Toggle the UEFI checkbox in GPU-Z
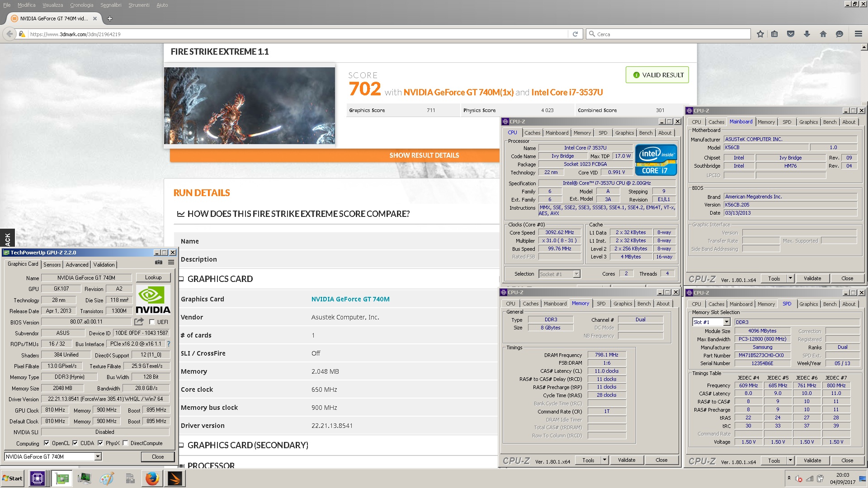 click(x=152, y=322)
